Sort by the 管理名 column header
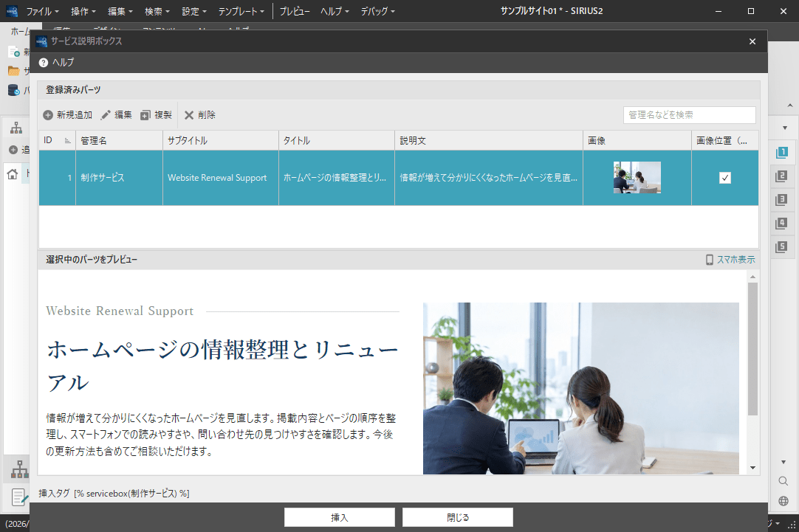Image resolution: width=799 pixels, height=532 pixels. click(119, 140)
